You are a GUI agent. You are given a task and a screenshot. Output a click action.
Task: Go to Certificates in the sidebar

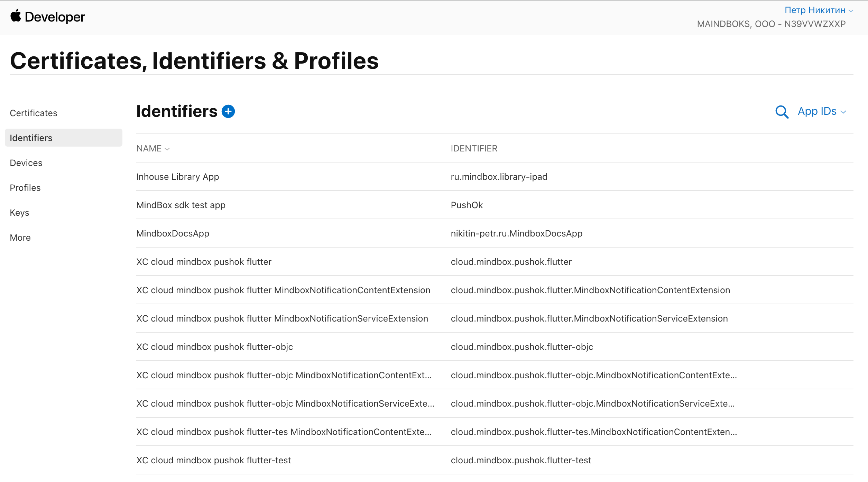(34, 113)
